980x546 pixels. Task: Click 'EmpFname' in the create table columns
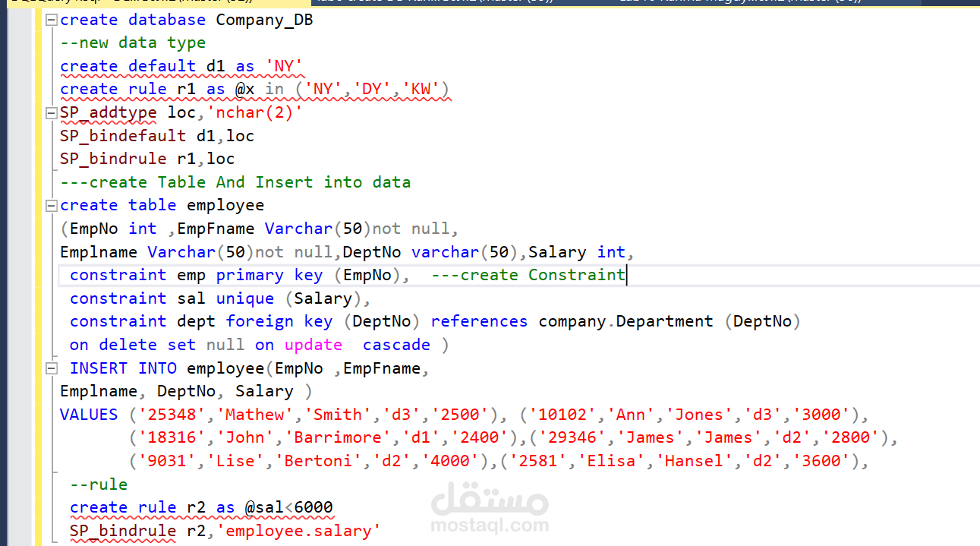tap(216, 229)
